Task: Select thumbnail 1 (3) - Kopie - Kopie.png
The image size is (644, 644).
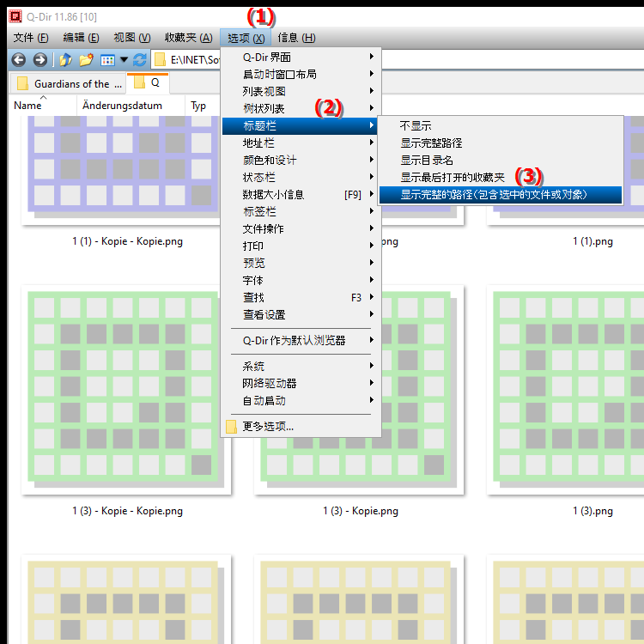Action: click(126, 389)
